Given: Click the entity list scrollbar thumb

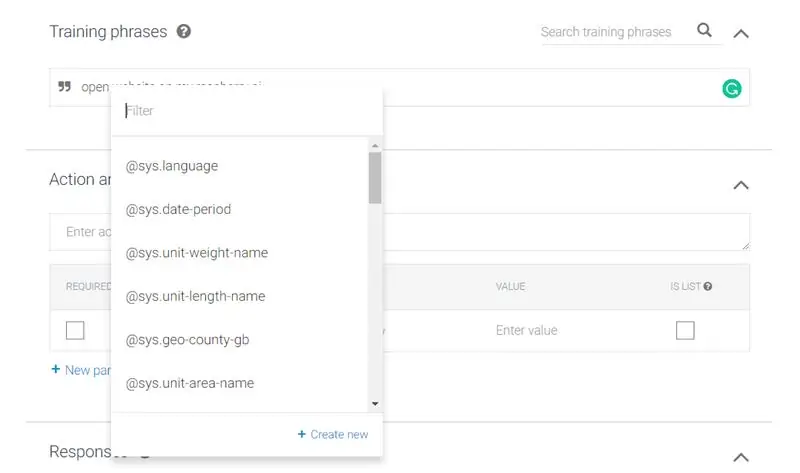Looking at the screenshot, I should click(x=375, y=178).
